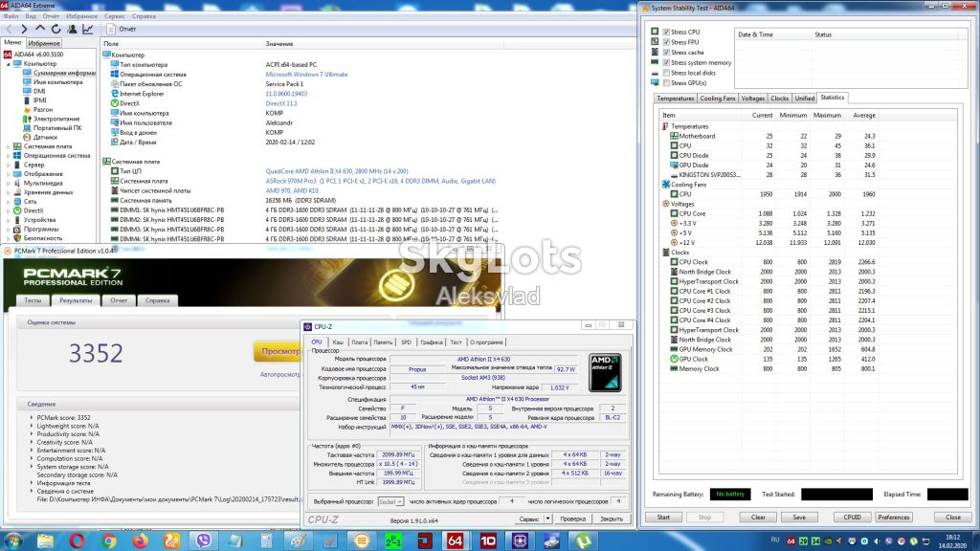The width and height of the screenshot is (980, 551).
Task: Switch to the Cooling Fans tab
Action: pos(718,99)
